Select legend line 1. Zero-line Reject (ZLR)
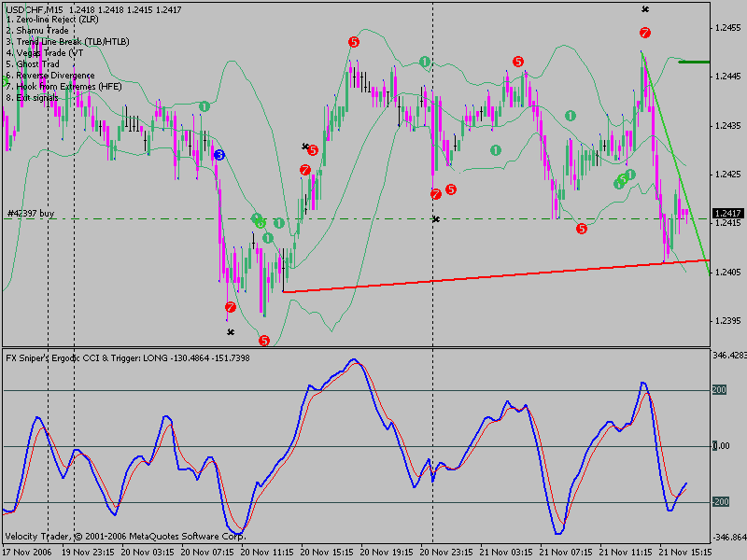The image size is (747, 560). click(x=52, y=20)
